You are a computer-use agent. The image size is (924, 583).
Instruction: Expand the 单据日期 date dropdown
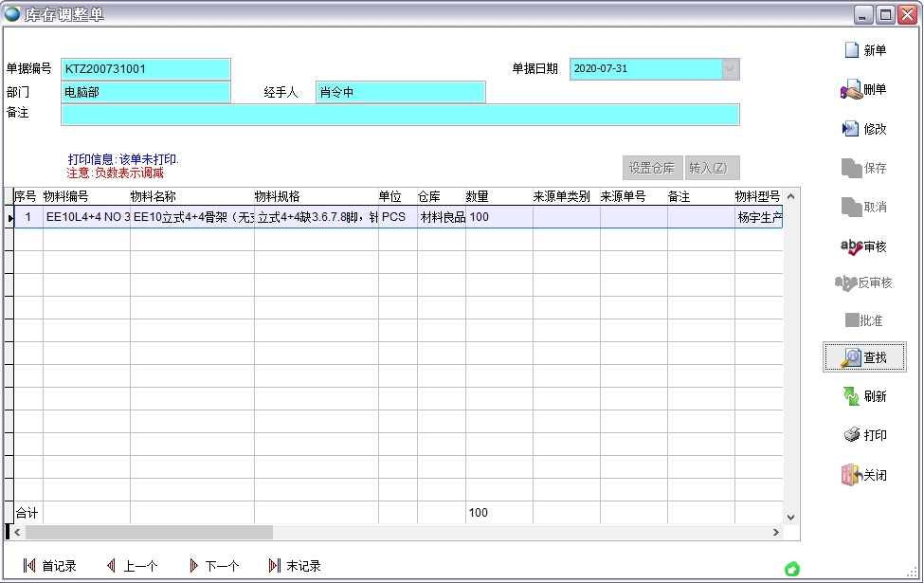[730, 69]
